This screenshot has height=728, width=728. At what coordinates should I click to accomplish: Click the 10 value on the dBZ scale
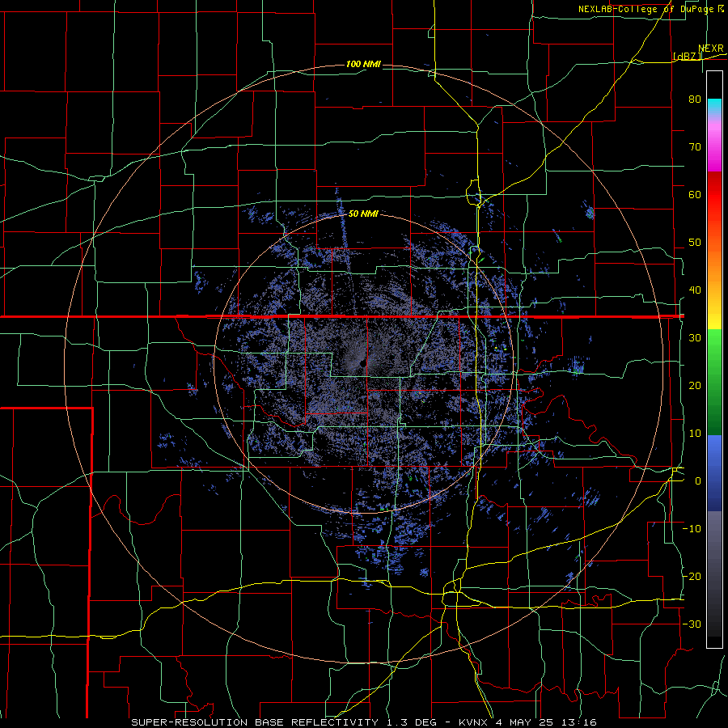695,434
